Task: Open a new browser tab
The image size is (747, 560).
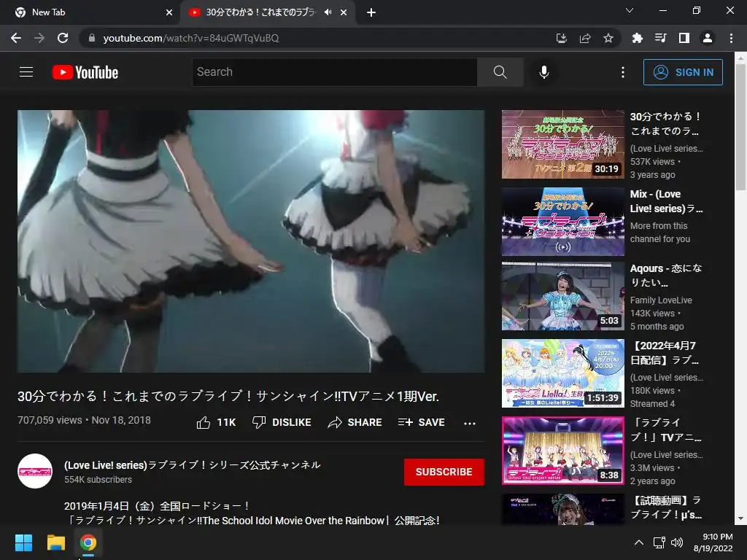Action: [x=371, y=13]
